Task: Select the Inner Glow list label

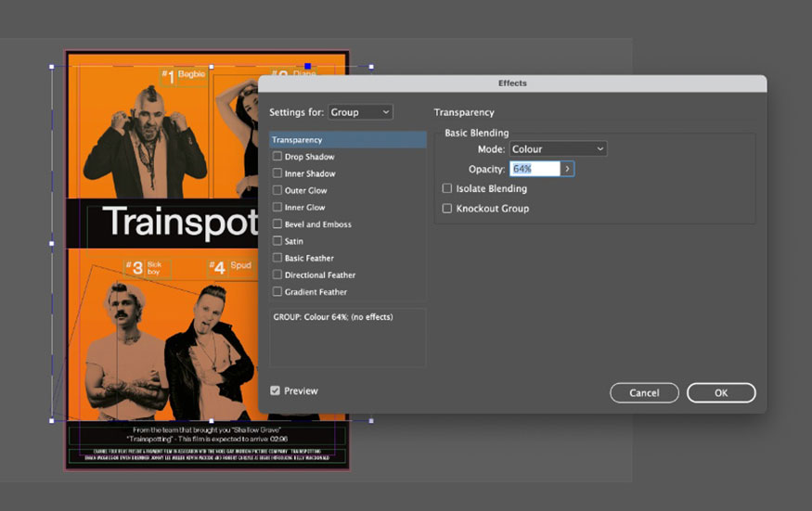Action: [304, 207]
